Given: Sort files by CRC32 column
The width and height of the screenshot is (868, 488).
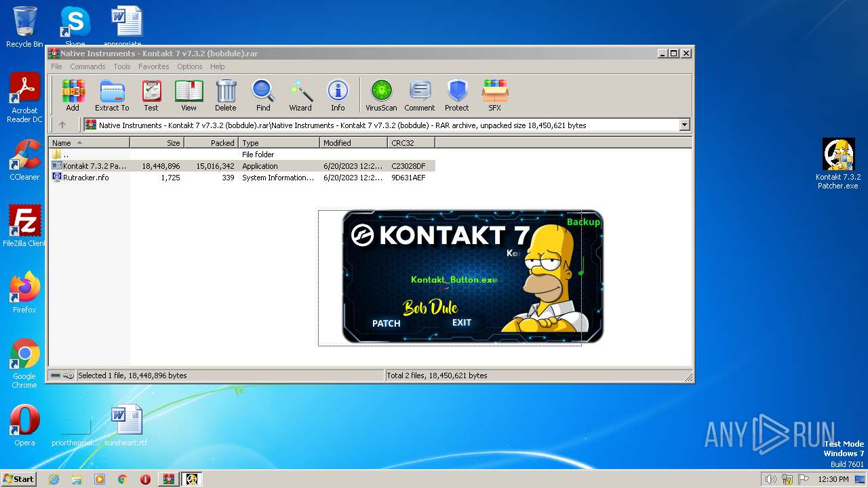Looking at the screenshot, I should 411,143.
